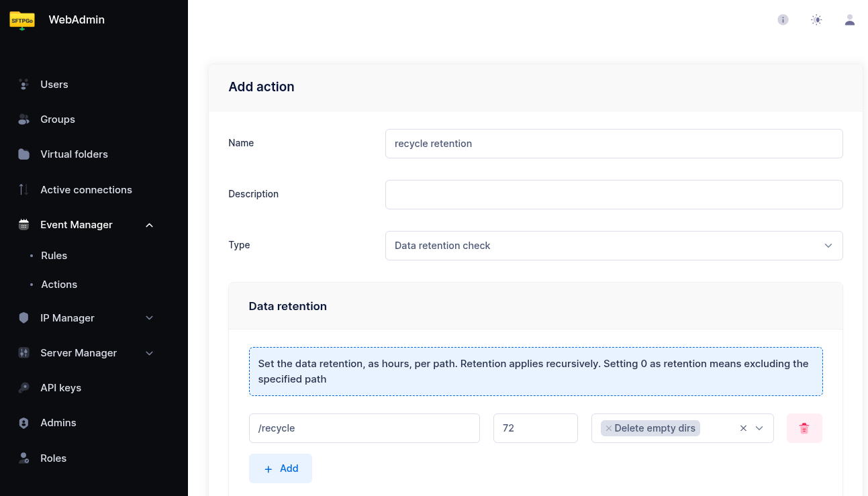Collapse the Event Manager menu
This screenshot has height=496, width=868.
[x=149, y=225]
